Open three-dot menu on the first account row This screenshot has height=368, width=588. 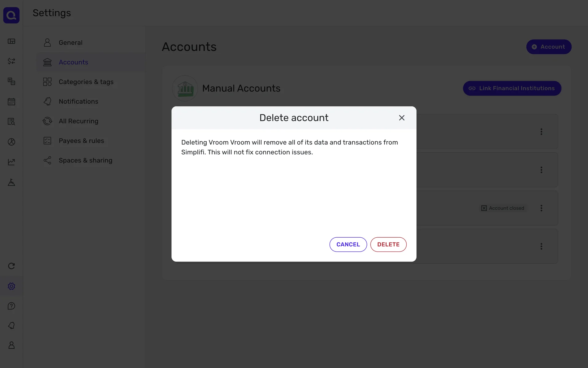point(541,132)
